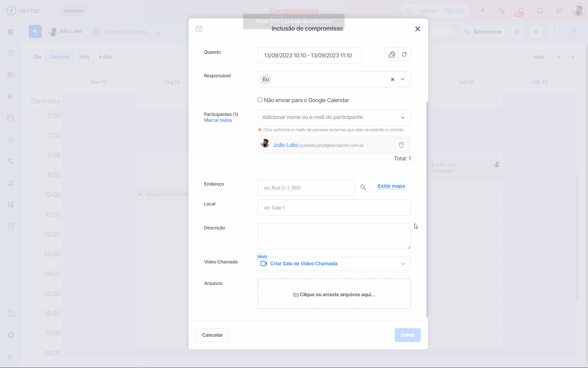Click Marcar todos link
Image resolution: width=588 pixels, height=368 pixels.
(218, 120)
